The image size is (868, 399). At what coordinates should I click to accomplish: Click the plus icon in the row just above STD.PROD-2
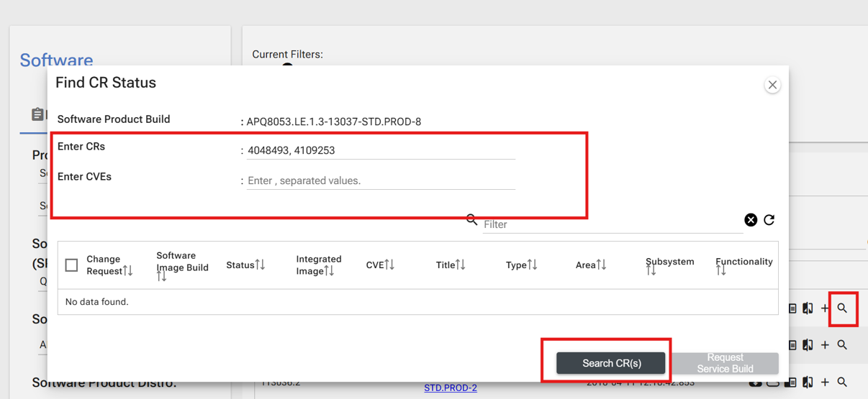825,345
